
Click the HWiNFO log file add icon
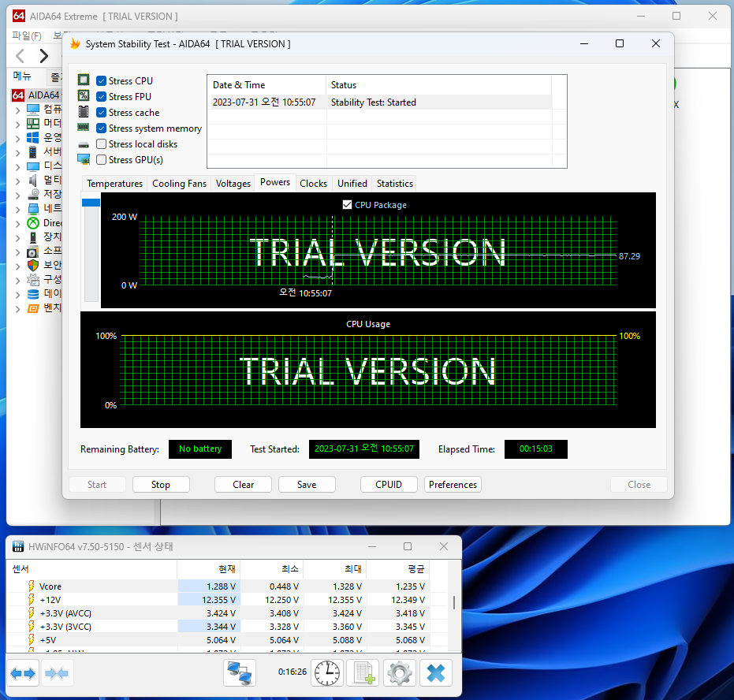click(x=363, y=673)
